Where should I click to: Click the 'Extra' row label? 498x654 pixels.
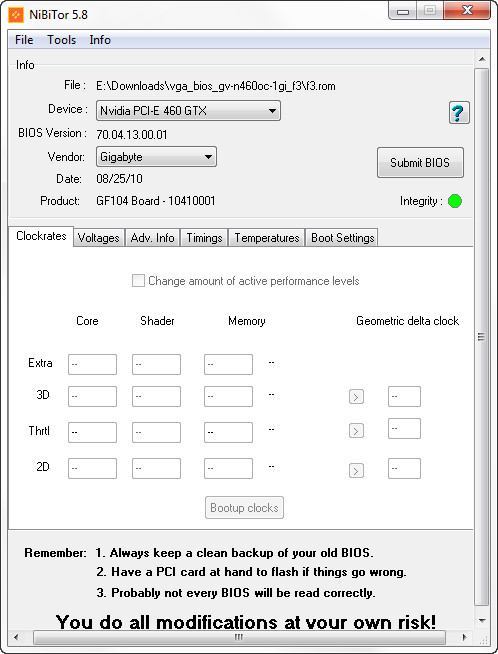click(40, 363)
